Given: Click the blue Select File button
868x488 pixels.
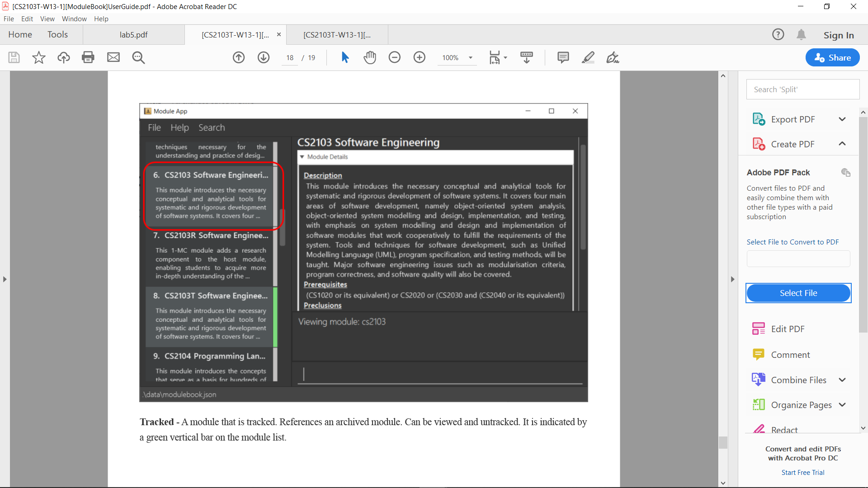Looking at the screenshot, I should (798, 293).
